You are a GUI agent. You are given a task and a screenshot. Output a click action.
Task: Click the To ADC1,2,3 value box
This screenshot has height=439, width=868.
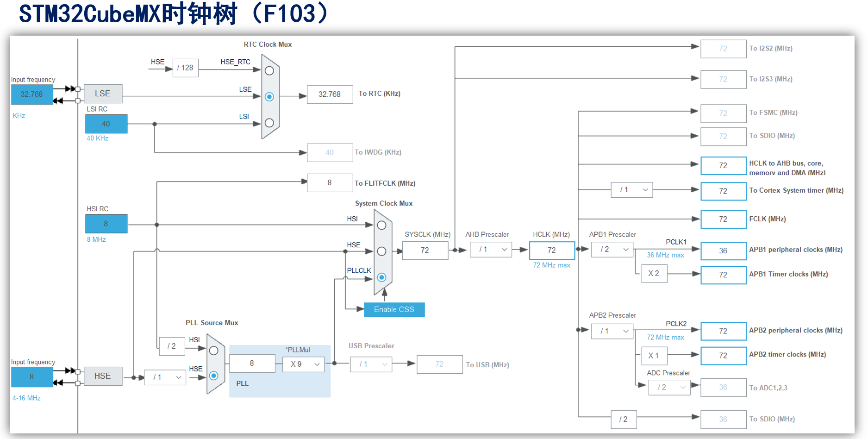724,388
